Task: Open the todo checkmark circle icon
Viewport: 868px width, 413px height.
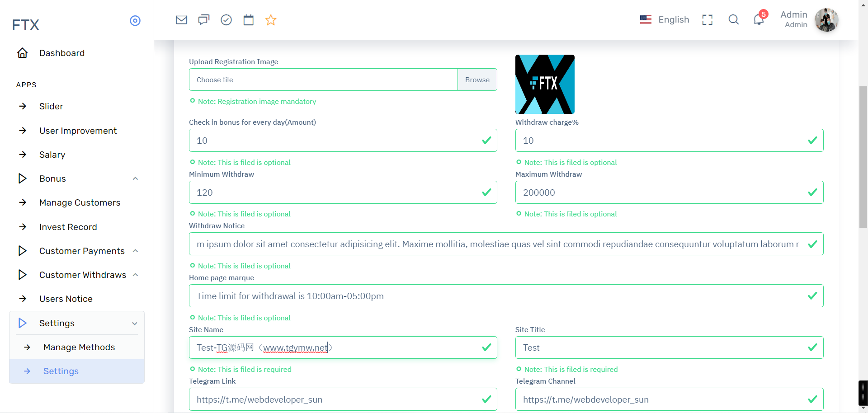Action: click(x=226, y=20)
